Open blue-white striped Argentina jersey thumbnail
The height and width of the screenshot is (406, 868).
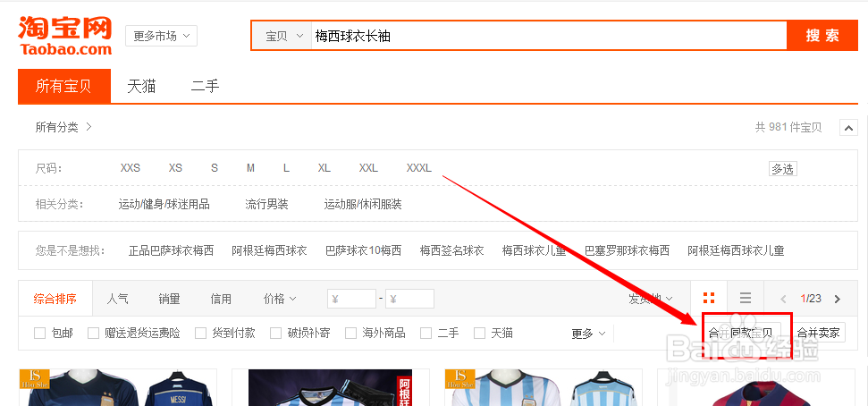tap(543, 387)
